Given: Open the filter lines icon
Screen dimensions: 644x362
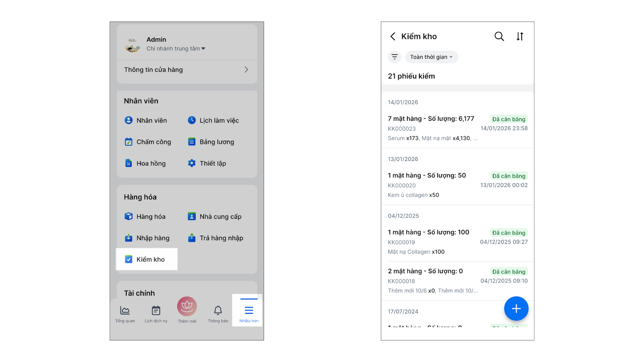Looking at the screenshot, I should [x=394, y=57].
